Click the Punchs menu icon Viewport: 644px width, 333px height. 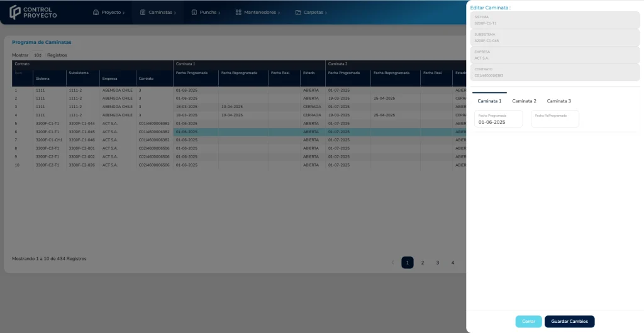194,13
